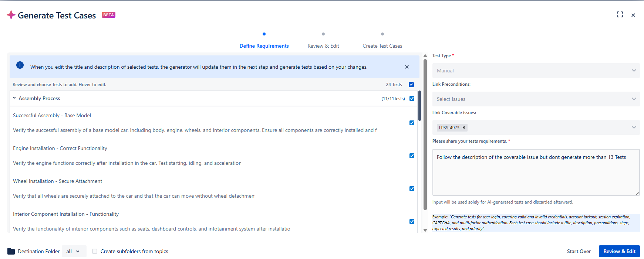
Task: Open the Link Coverable issues dropdown
Action: pyautogui.click(x=633, y=127)
